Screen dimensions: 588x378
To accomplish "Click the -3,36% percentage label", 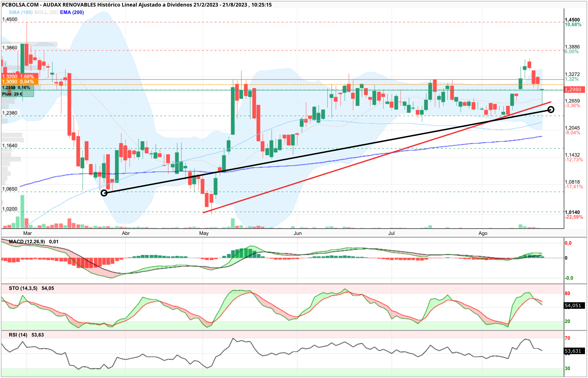I will tap(572, 106).
